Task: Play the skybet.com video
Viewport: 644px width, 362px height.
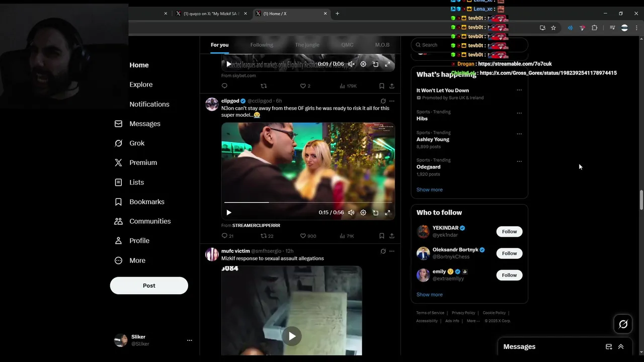Action: point(228,64)
